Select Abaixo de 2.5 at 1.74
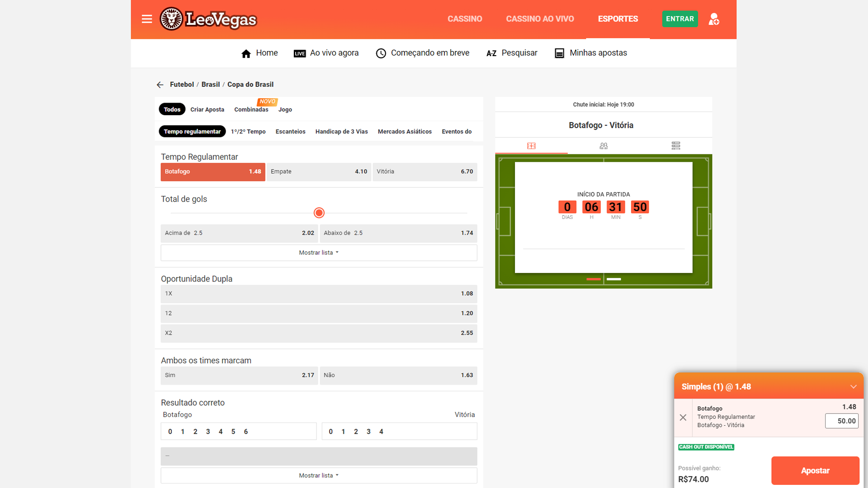868x488 pixels. coord(398,233)
